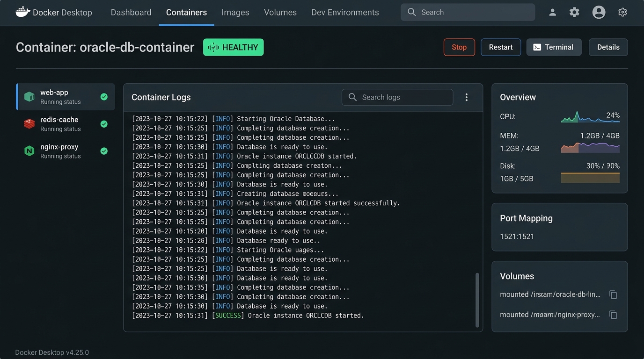644x359 pixels.
Task: Click the nginx-proxy hexagon icon
Action: click(x=29, y=151)
